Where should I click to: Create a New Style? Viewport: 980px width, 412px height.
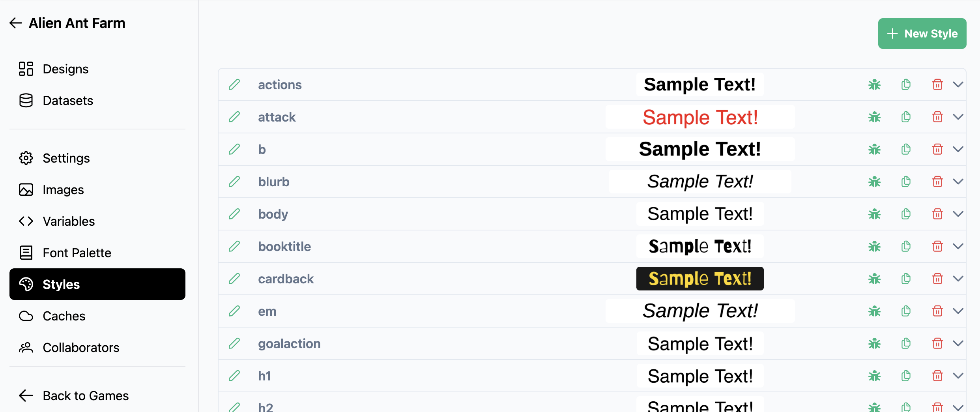coord(922,34)
